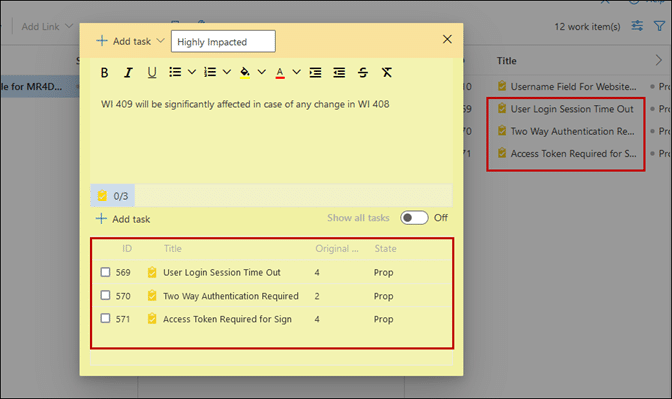Image resolution: width=672 pixels, height=399 pixels.
Task: Apply the red font color
Action: pyautogui.click(x=280, y=73)
